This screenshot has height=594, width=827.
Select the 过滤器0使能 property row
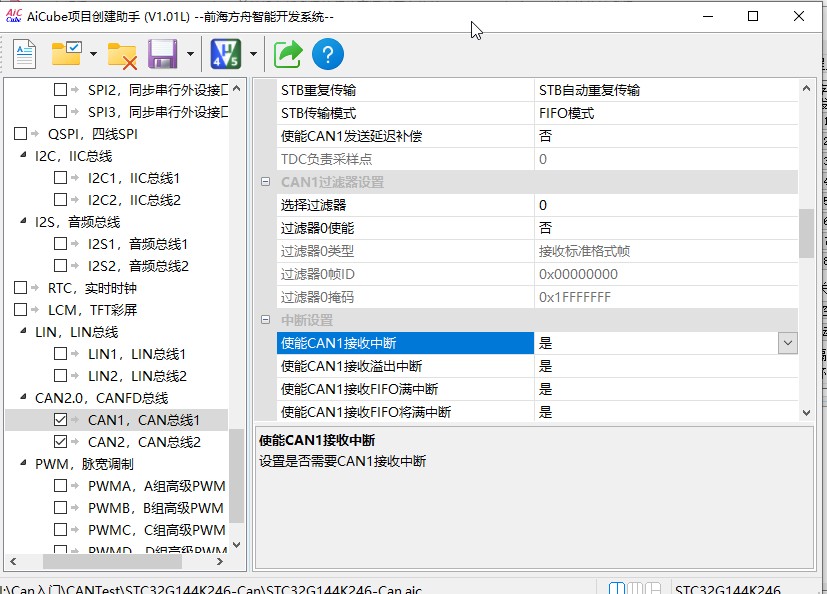click(537, 228)
